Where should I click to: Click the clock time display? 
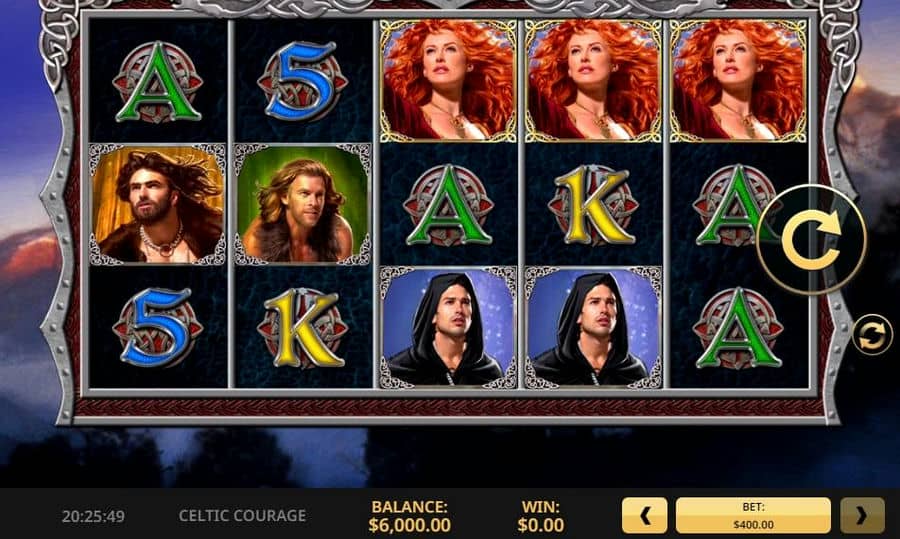point(93,516)
